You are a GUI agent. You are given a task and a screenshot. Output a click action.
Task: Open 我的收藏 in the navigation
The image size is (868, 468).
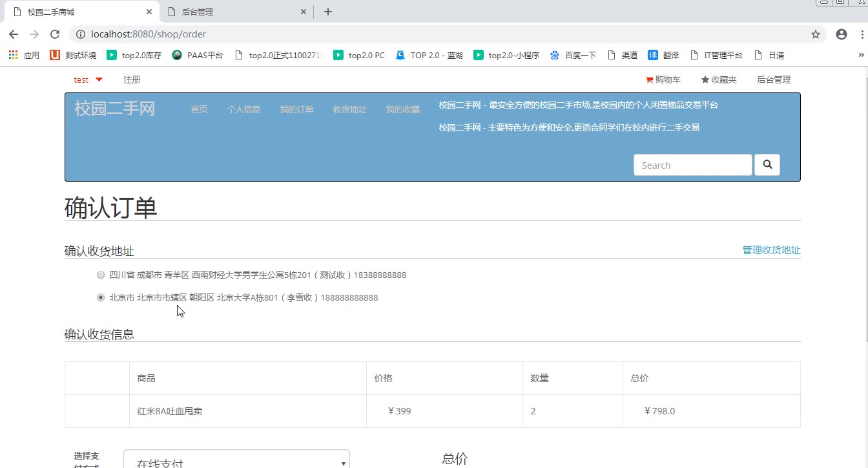(x=402, y=109)
